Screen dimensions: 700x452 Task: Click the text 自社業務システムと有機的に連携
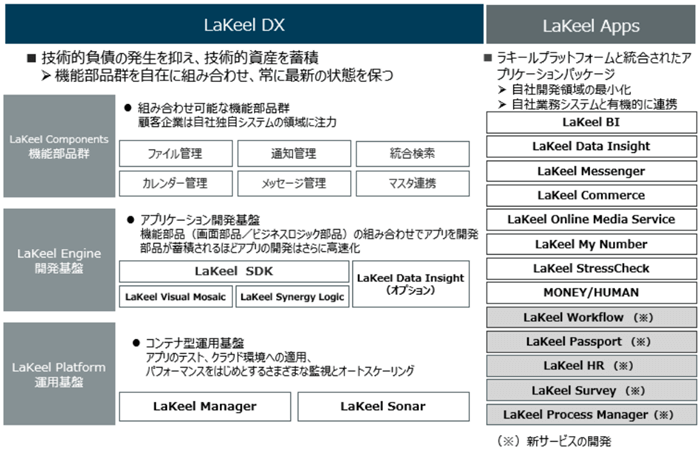(x=594, y=104)
